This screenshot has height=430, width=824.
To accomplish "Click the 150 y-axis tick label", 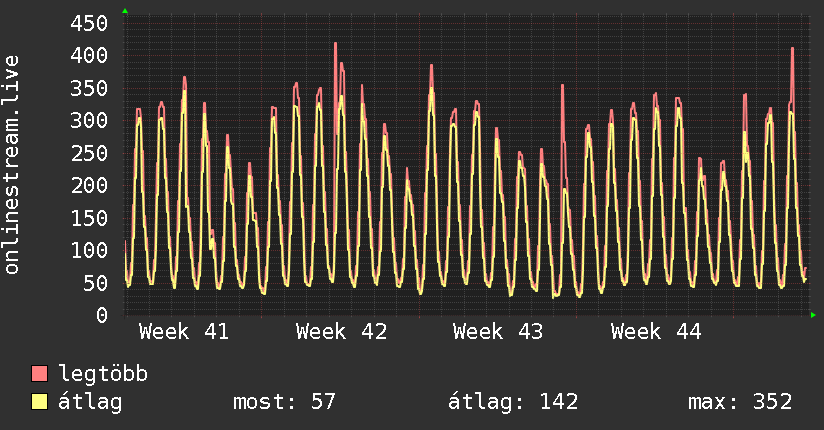I will point(89,218).
